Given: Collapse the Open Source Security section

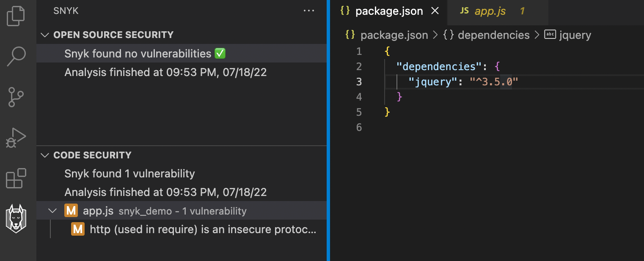Looking at the screenshot, I should click(45, 35).
